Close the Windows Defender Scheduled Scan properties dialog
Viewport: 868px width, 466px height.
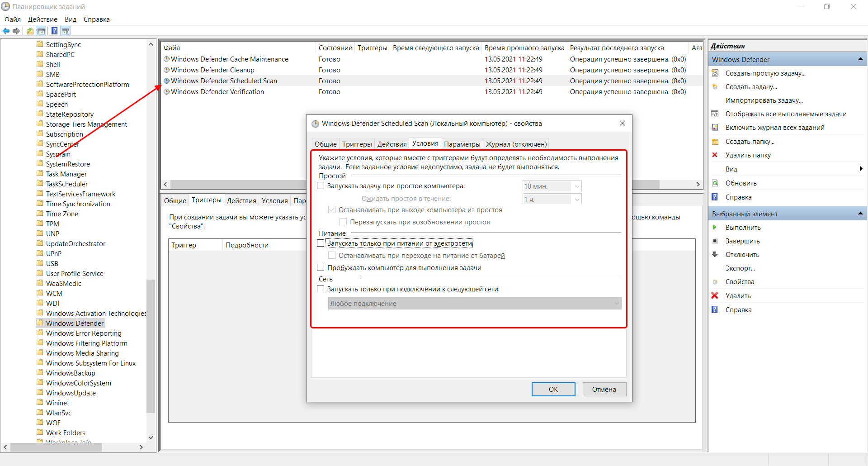(x=623, y=123)
